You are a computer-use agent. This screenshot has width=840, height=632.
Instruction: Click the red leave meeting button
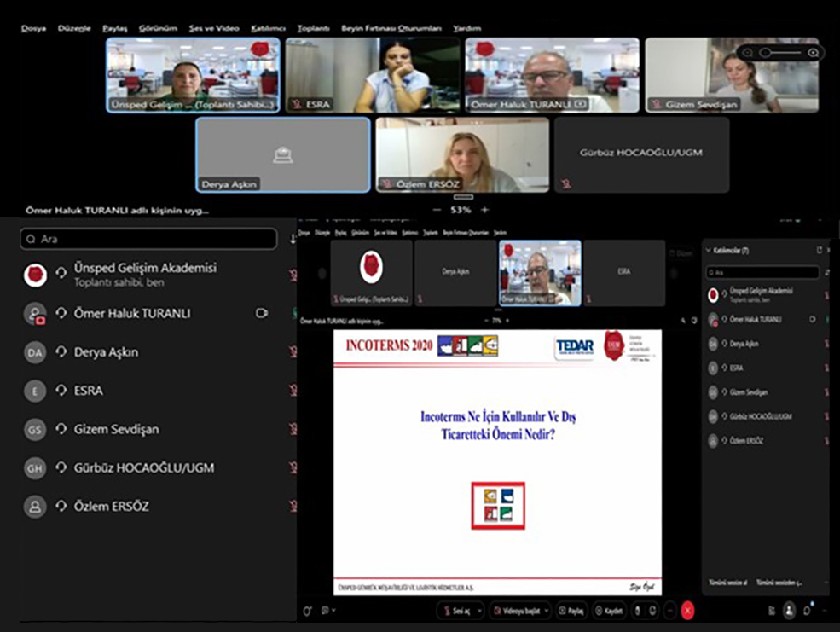pyautogui.click(x=688, y=611)
